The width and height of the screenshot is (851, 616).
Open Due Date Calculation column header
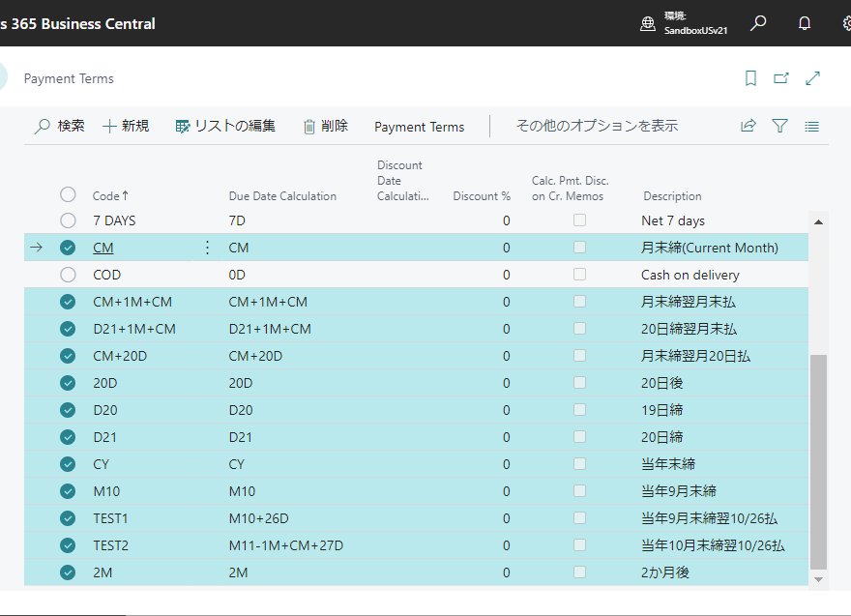click(x=282, y=196)
